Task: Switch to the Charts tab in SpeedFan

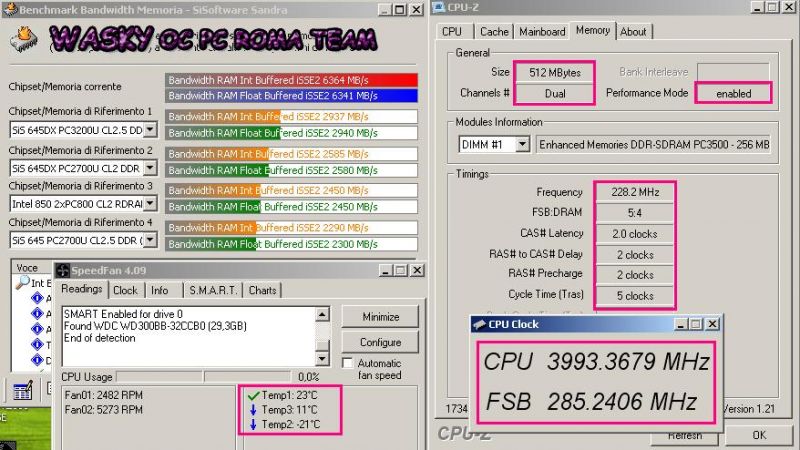Action: (262, 290)
